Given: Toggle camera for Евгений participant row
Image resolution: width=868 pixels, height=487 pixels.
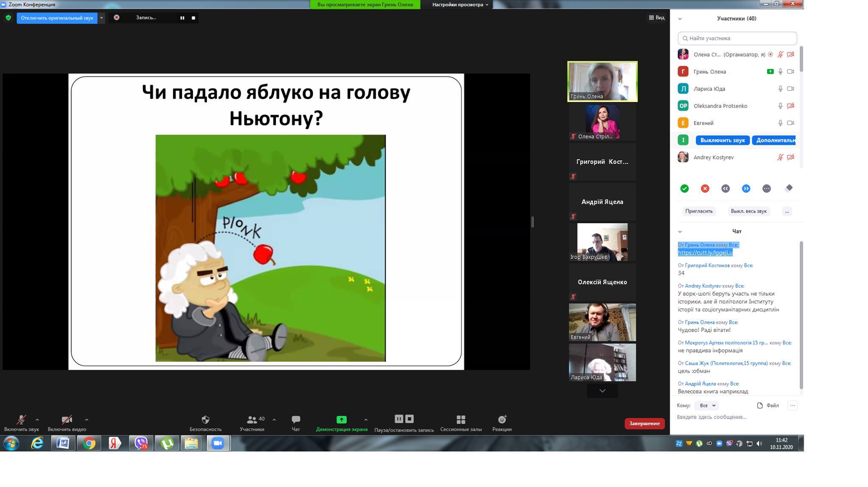Looking at the screenshot, I should tap(790, 123).
